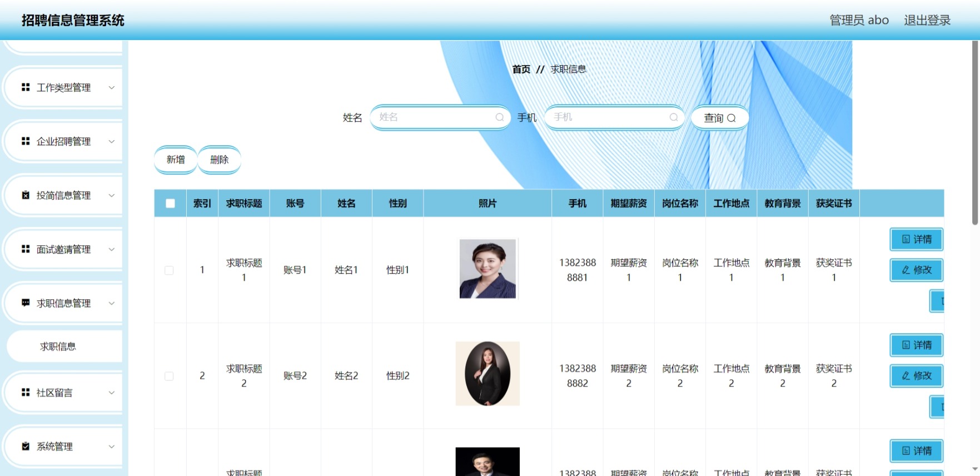Click 管理员 abo user label
The width and height of the screenshot is (980, 476).
coord(859,20)
